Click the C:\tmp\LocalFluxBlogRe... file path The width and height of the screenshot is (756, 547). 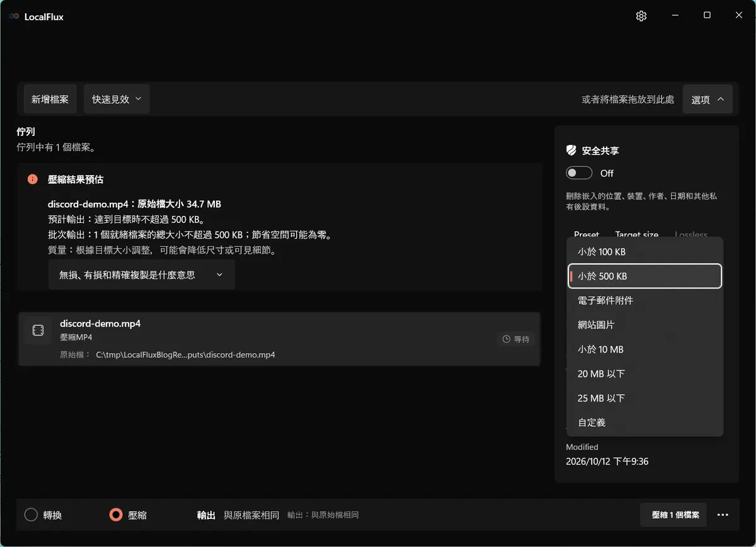point(185,354)
